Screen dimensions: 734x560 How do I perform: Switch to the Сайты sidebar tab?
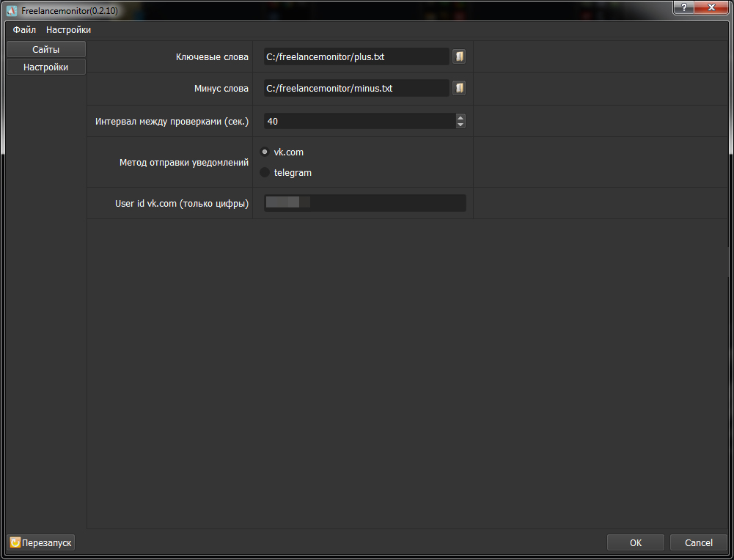point(46,49)
